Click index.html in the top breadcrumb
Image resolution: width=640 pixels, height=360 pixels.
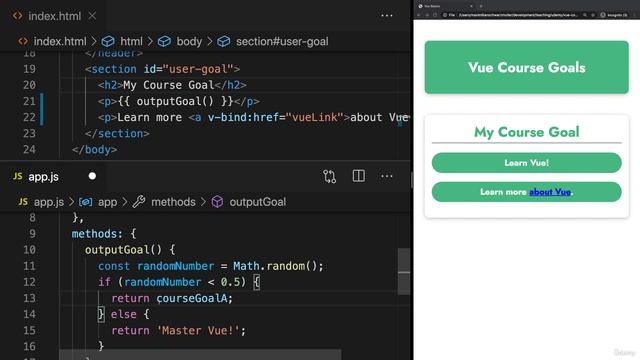60,41
